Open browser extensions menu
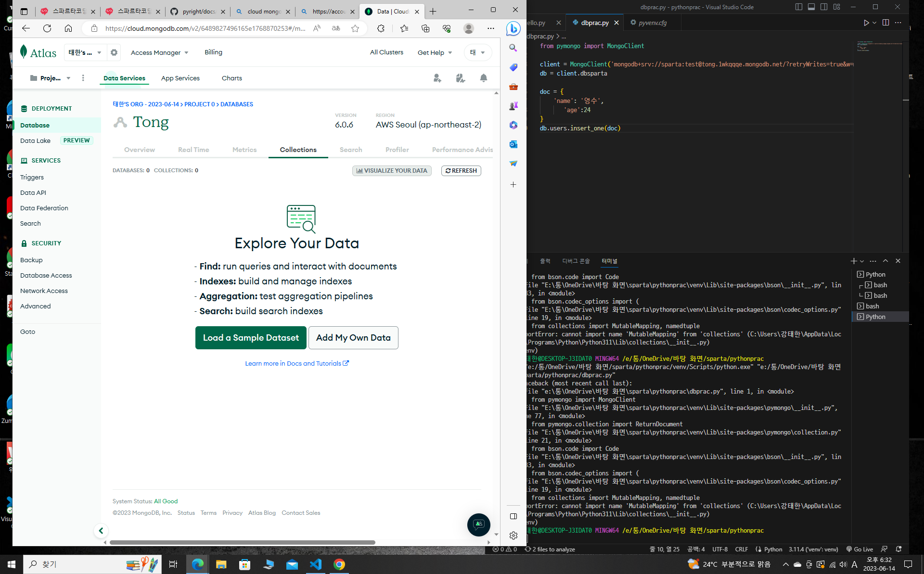This screenshot has height=574, width=924. [x=381, y=28]
